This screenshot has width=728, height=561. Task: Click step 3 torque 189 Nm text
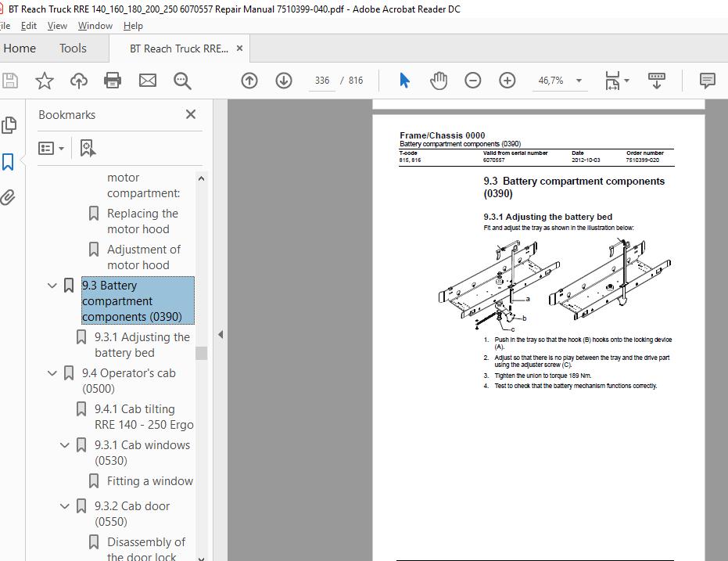(543, 376)
